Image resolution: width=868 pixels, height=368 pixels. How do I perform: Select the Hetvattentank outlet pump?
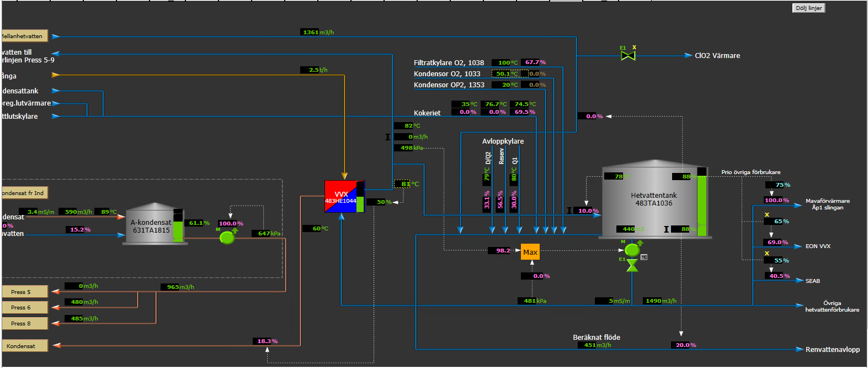pyautogui.click(x=632, y=250)
